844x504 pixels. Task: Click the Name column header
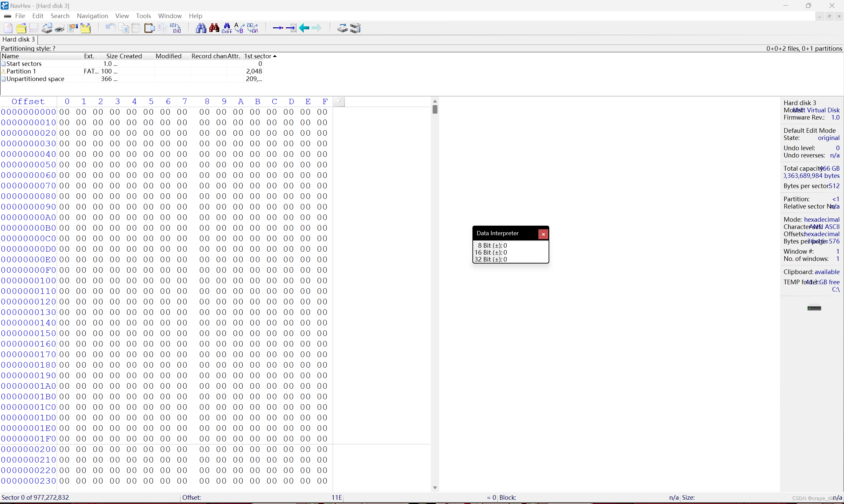pyautogui.click(x=10, y=56)
